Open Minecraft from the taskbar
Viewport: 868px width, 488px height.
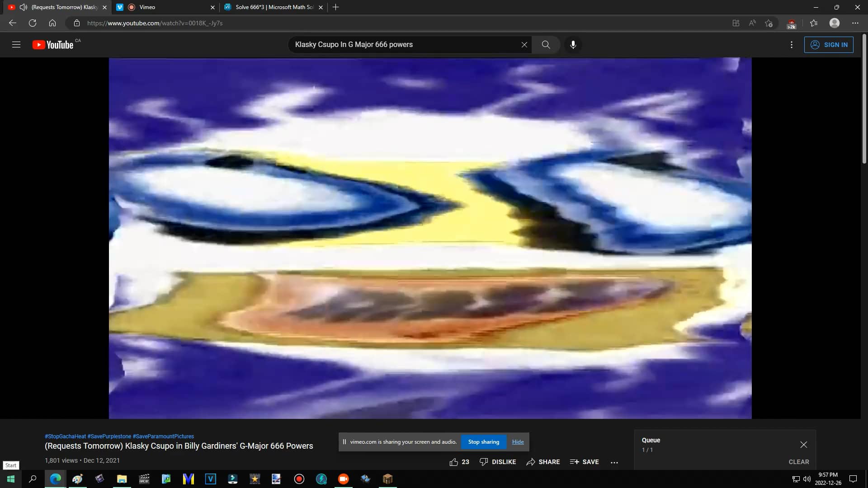point(387,479)
